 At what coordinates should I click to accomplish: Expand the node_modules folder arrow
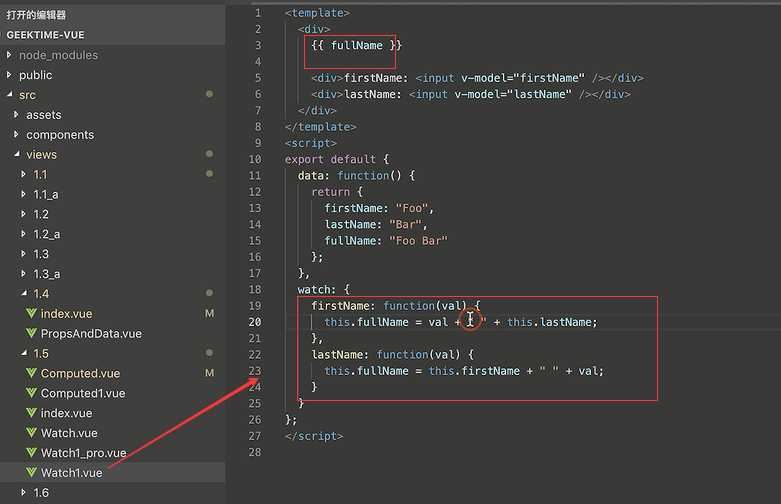[9, 55]
